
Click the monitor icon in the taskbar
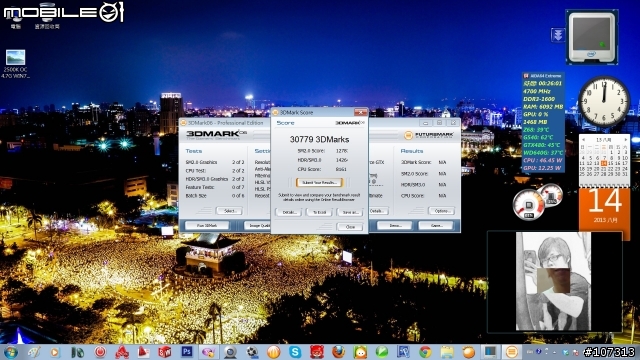coord(490,351)
